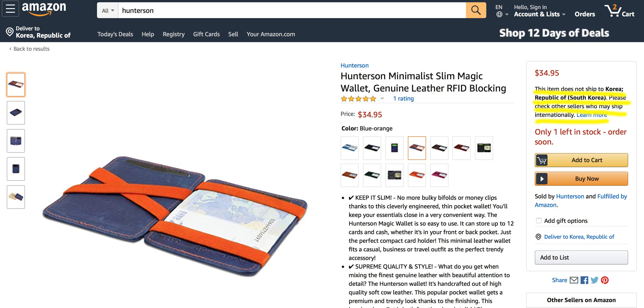Open the All departments search dropdown
Screen dimensions: 644x308
click(x=108, y=10)
